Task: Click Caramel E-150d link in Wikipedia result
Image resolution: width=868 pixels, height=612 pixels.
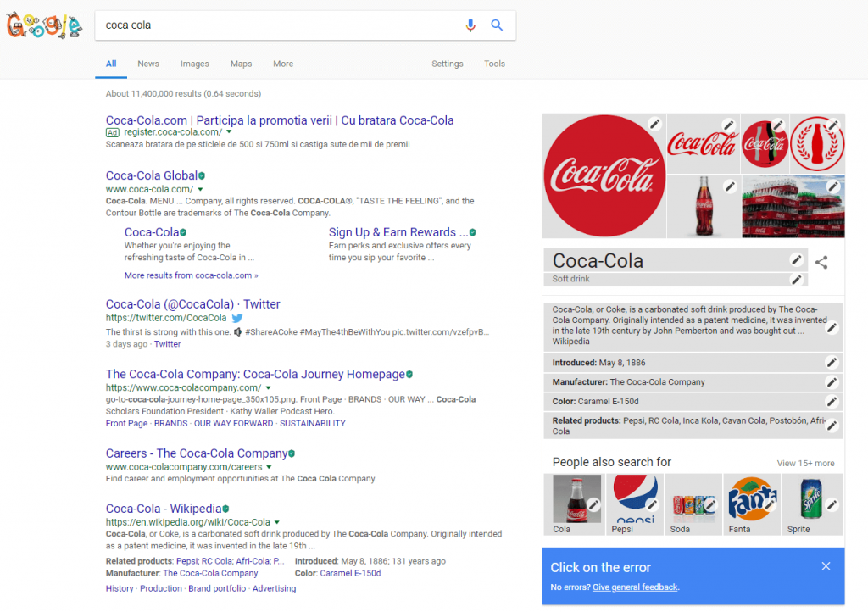Action: tap(350, 573)
